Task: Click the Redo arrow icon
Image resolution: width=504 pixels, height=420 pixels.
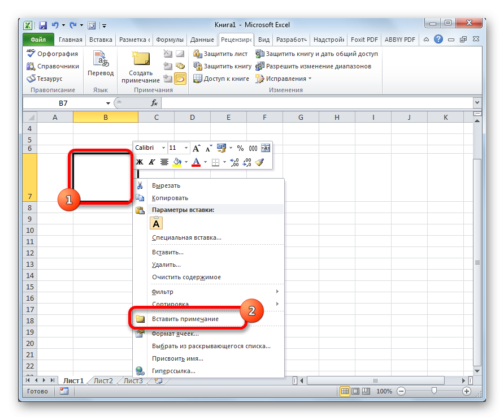Action: click(x=73, y=25)
